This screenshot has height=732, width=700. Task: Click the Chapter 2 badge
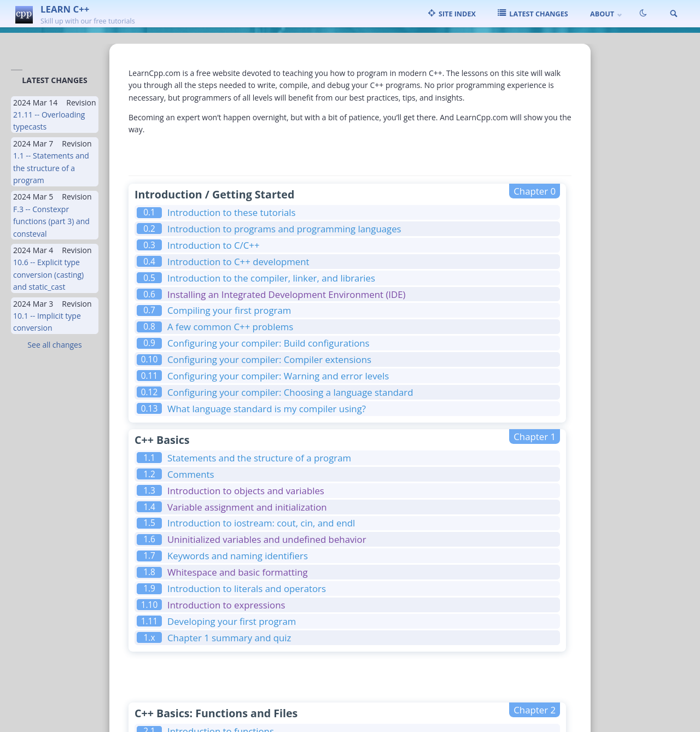[534, 710]
